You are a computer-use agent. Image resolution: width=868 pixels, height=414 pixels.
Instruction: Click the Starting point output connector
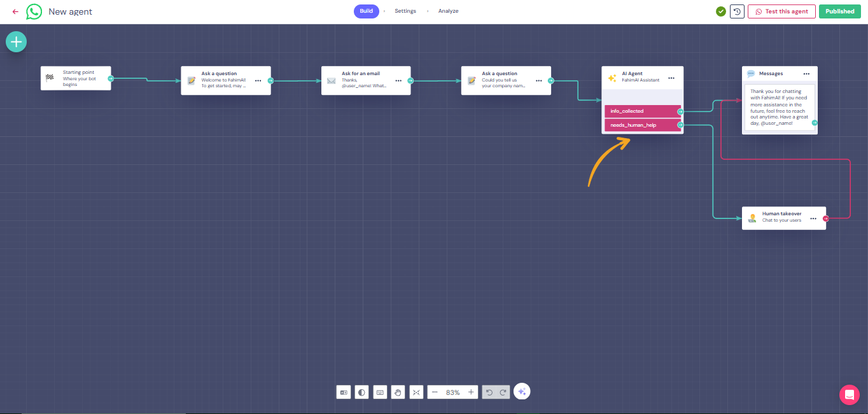(x=111, y=78)
